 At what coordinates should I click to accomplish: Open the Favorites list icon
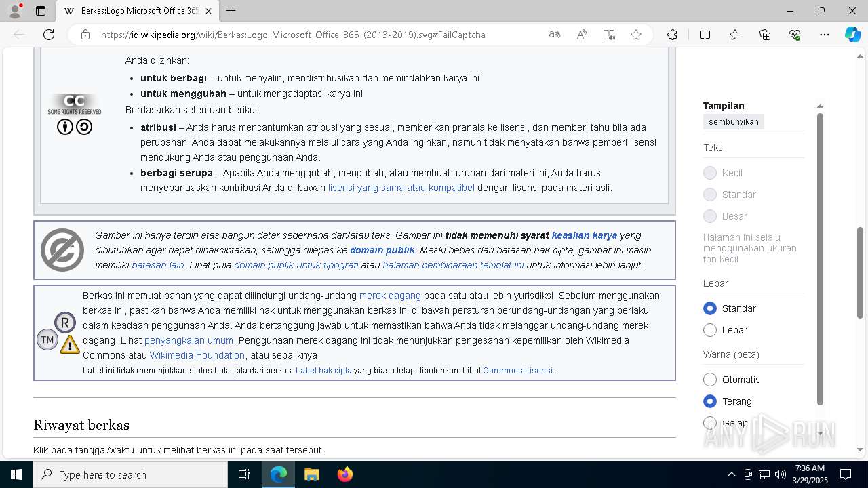pos(735,35)
